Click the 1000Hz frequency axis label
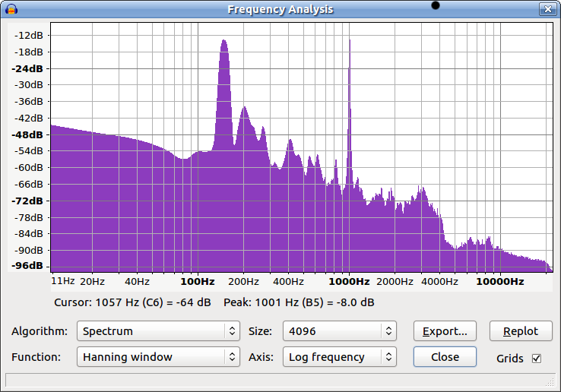Image resolution: width=561 pixels, height=392 pixels. point(349,282)
